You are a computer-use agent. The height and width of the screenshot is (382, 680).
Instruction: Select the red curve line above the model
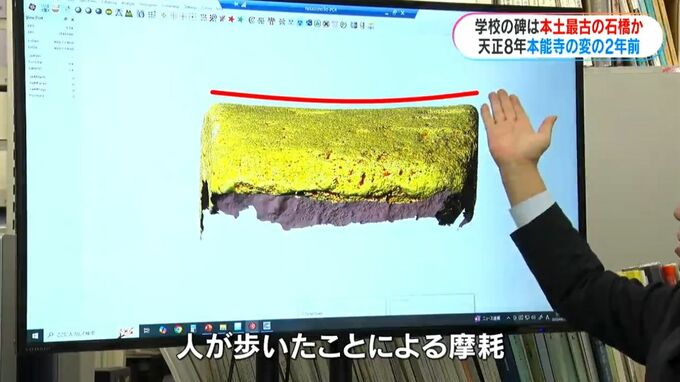click(344, 97)
